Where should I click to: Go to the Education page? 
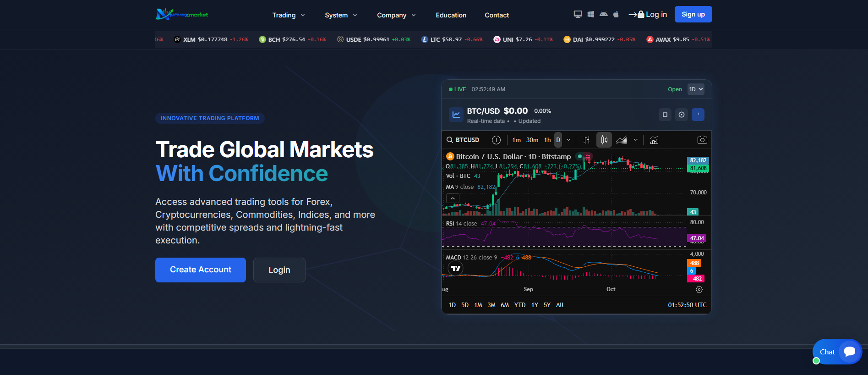pos(451,15)
